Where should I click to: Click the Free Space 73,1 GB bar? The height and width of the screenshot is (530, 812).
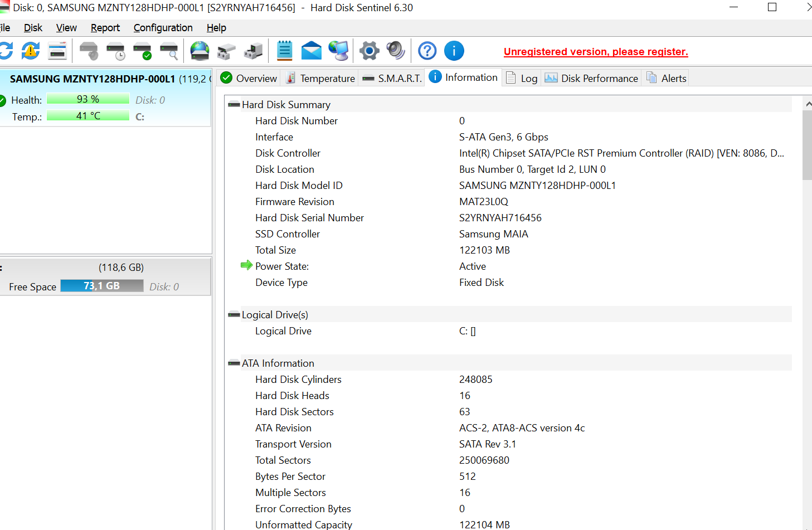(x=101, y=286)
